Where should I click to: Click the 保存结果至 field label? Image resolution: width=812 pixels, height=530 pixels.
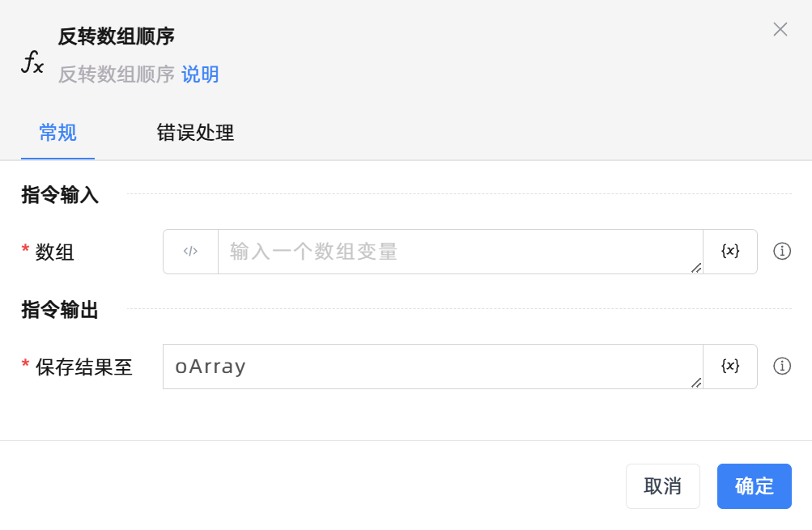pyautogui.click(x=84, y=367)
